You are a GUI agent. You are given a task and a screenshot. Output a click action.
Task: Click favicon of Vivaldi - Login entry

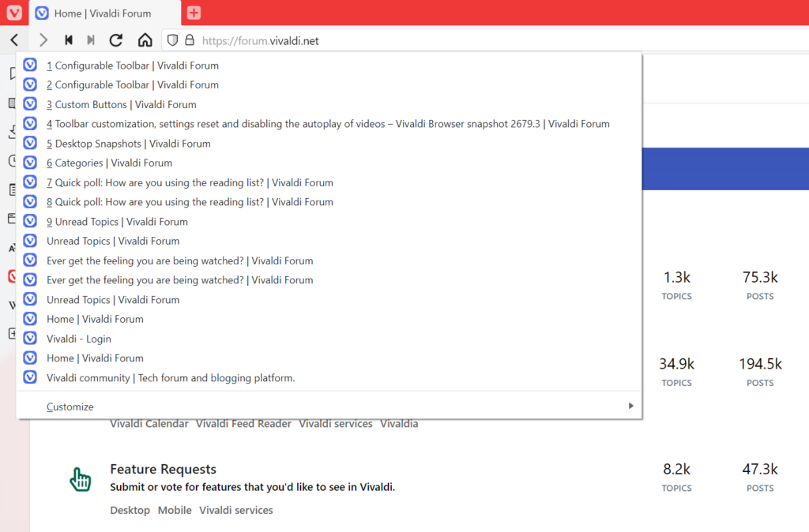coord(31,338)
